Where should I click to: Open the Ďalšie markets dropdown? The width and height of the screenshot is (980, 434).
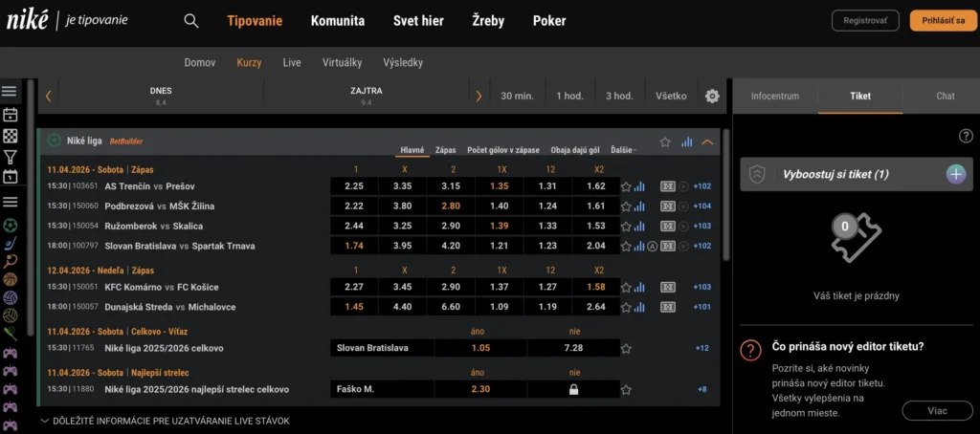623,150
